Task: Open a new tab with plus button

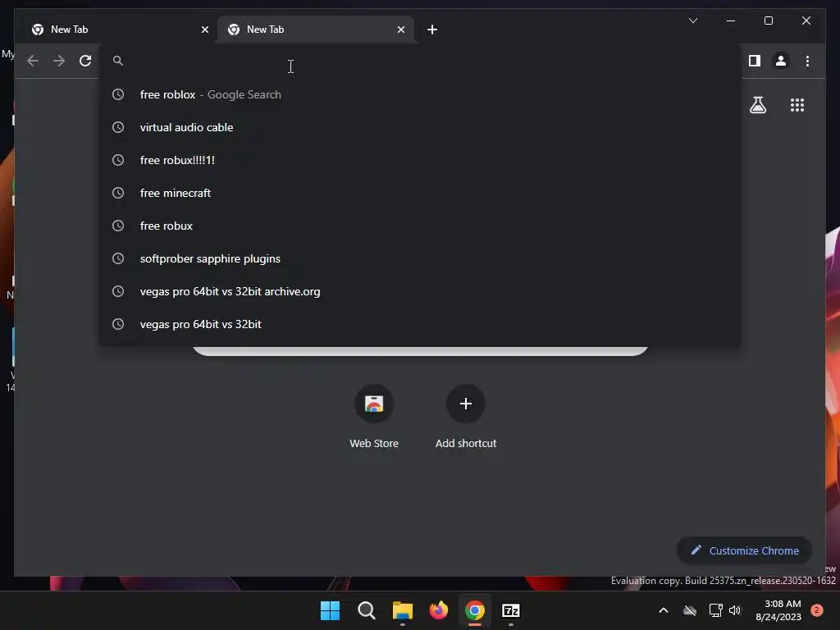Action: click(x=432, y=30)
